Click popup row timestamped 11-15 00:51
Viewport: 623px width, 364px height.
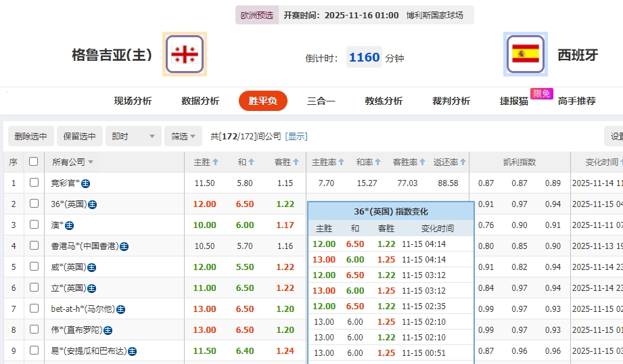(391, 353)
